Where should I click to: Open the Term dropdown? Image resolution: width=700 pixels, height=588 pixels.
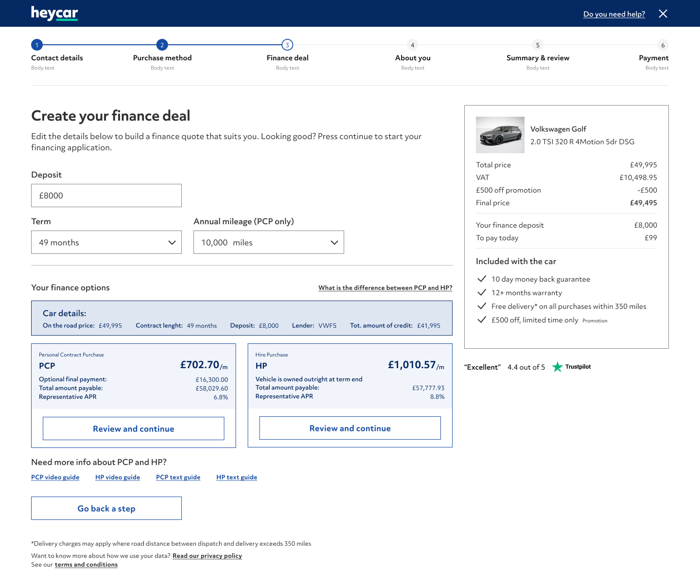tap(106, 242)
